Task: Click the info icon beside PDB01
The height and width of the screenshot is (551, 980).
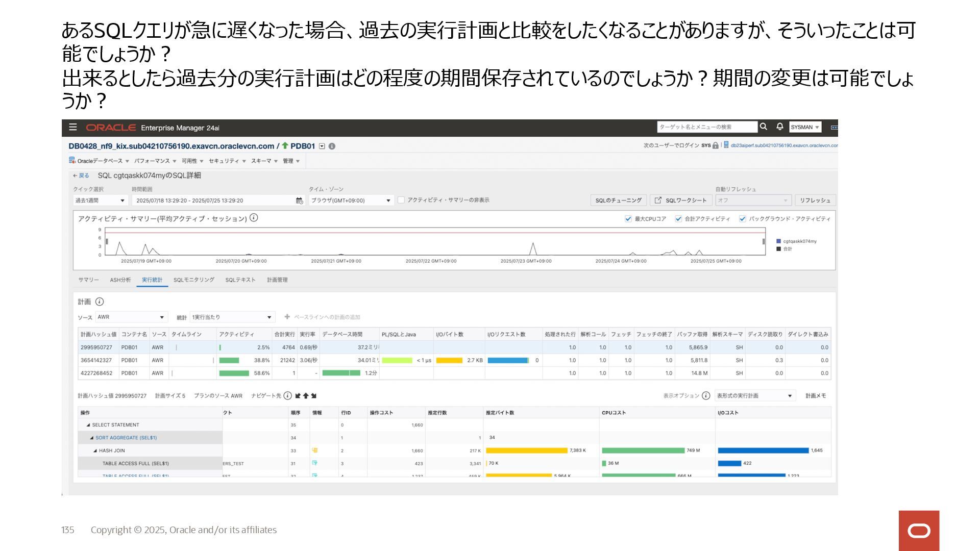Action: click(x=332, y=146)
